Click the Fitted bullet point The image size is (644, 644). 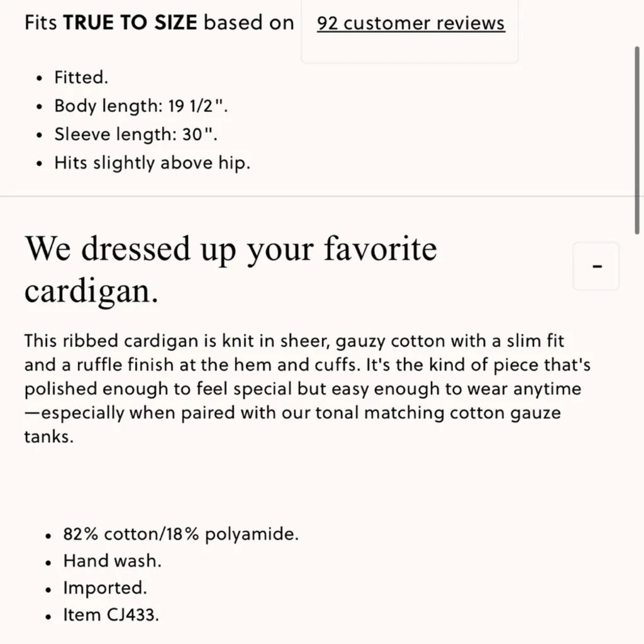[x=80, y=77]
